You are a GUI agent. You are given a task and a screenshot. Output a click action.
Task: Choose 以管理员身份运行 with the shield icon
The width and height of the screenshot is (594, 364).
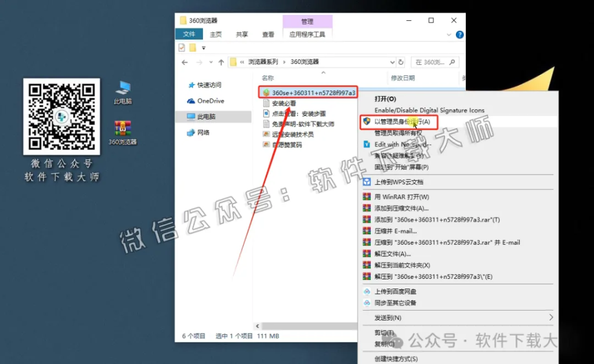pos(402,122)
